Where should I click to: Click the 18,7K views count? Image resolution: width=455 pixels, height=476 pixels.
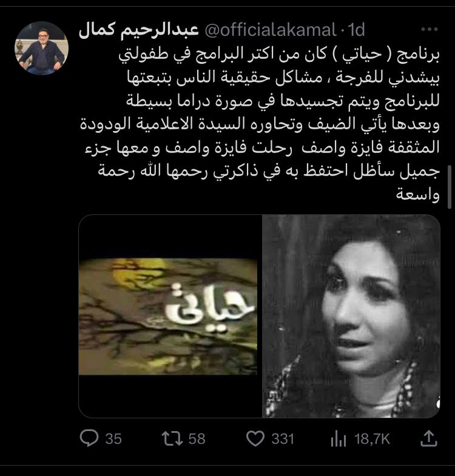tap(372, 440)
